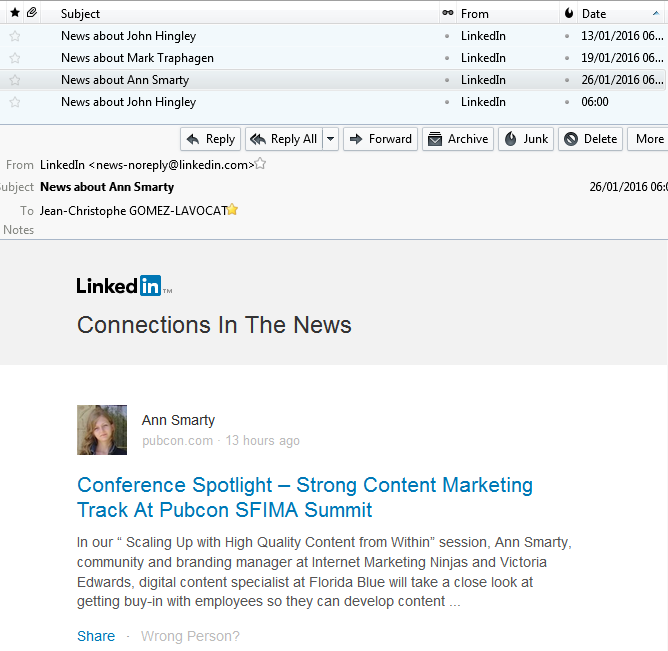
Task: Mark 06:00 message junk via junk-column dot
Action: point(567,102)
